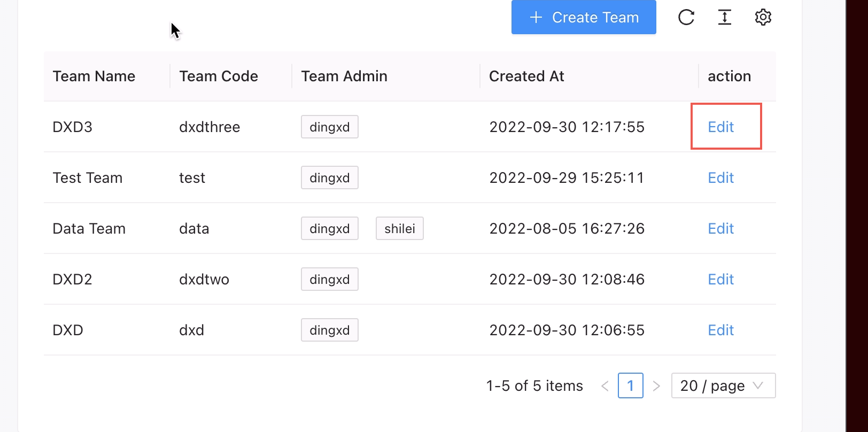868x432 pixels.
Task: Open the 20 / page dropdown
Action: [x=723, y=386]
